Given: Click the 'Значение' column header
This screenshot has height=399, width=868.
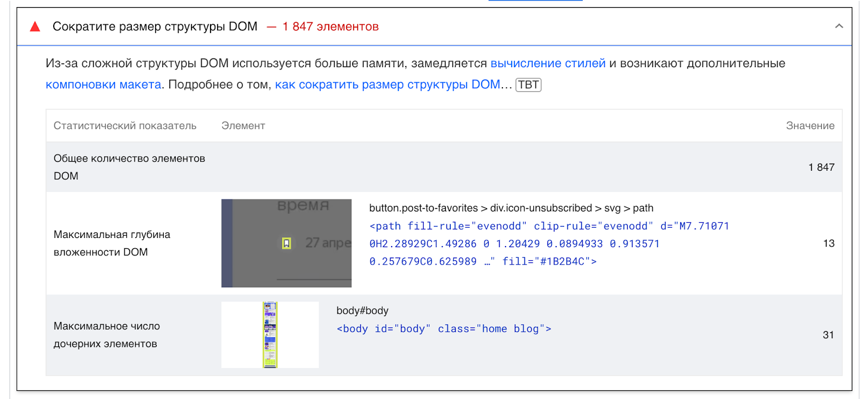Looking at the screenshot, I should coord(810,126).
